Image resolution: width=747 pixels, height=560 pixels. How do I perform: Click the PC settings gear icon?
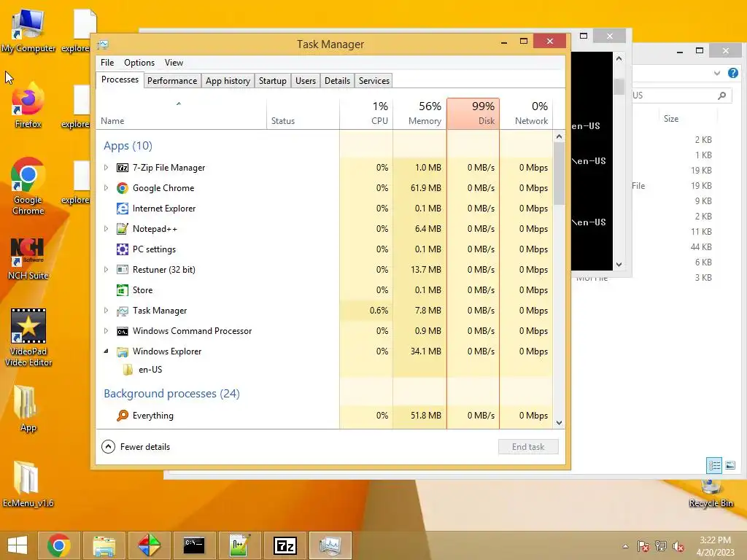[x=123, y=249]
